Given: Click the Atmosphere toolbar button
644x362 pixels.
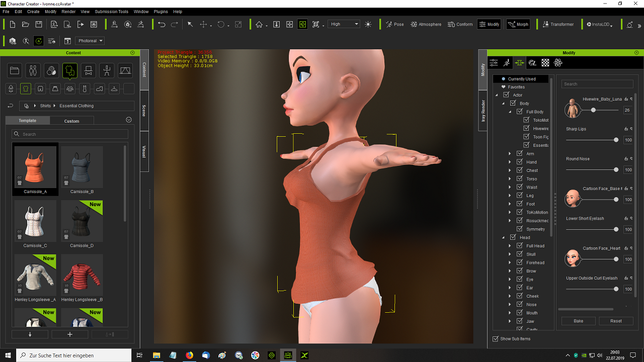Looking at the screenshot, I should coord(426,24).
